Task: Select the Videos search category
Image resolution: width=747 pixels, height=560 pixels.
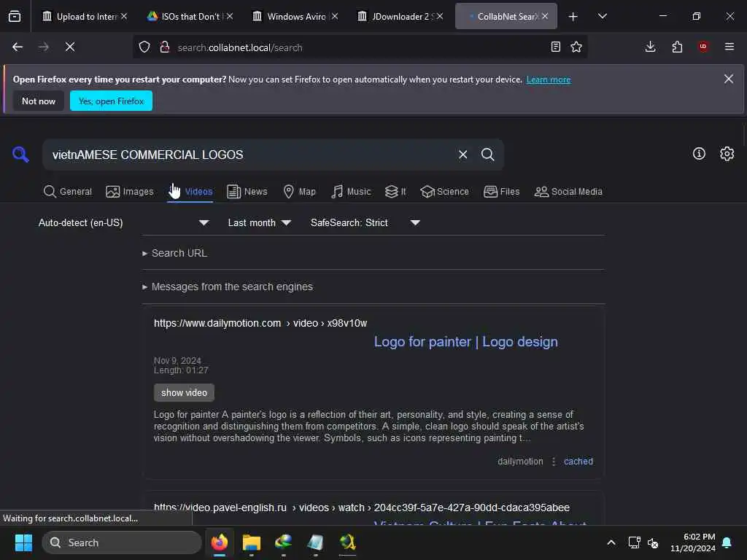Action: coord(190,192)
